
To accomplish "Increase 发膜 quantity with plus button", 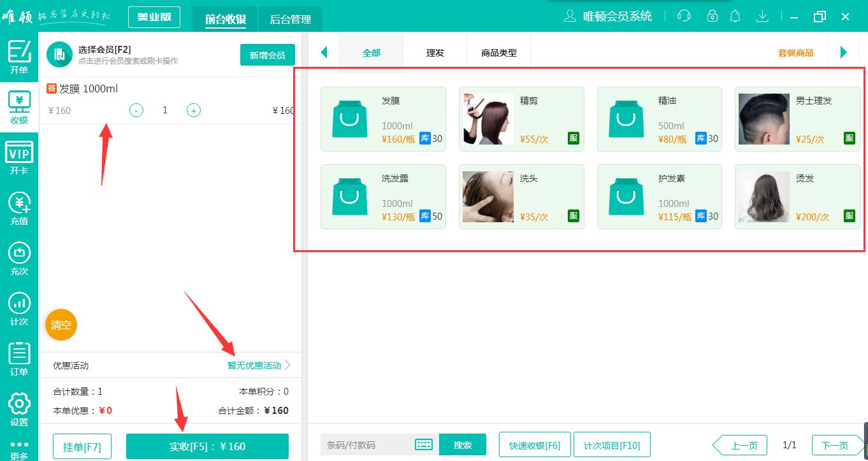I will pyautogui.click(x=194, y=110).
